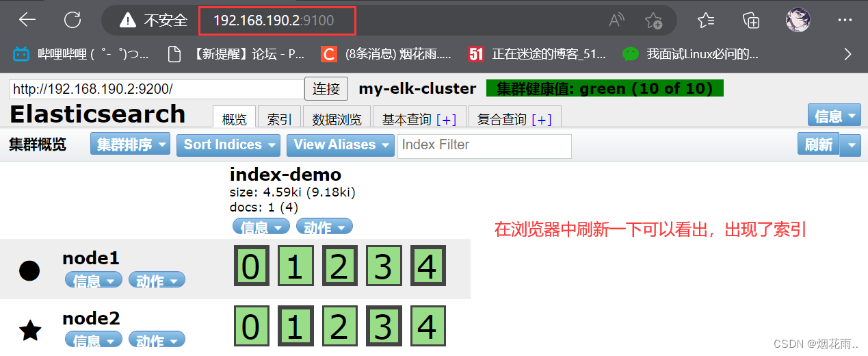The height and width of the screenshot is (356, 868).
Task: Open index-demo 信息 dropdown
Action: [x=261, y=227]
